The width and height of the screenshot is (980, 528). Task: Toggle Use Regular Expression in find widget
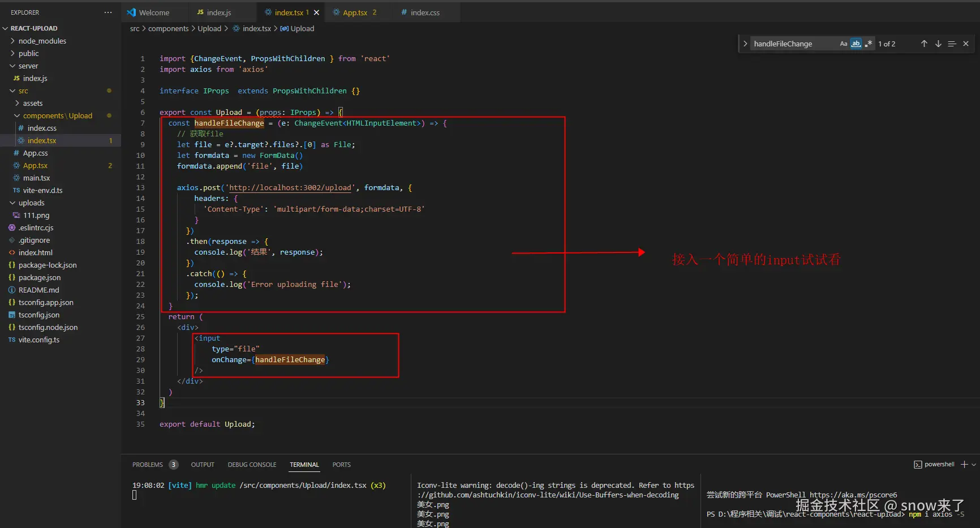pyautogui.click(x=869, y=44)
